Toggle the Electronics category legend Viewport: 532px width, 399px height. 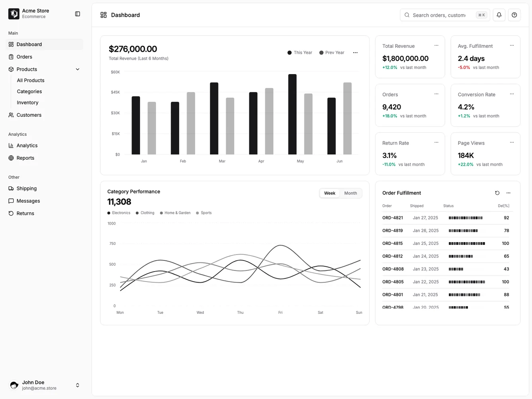click(118, 213)
